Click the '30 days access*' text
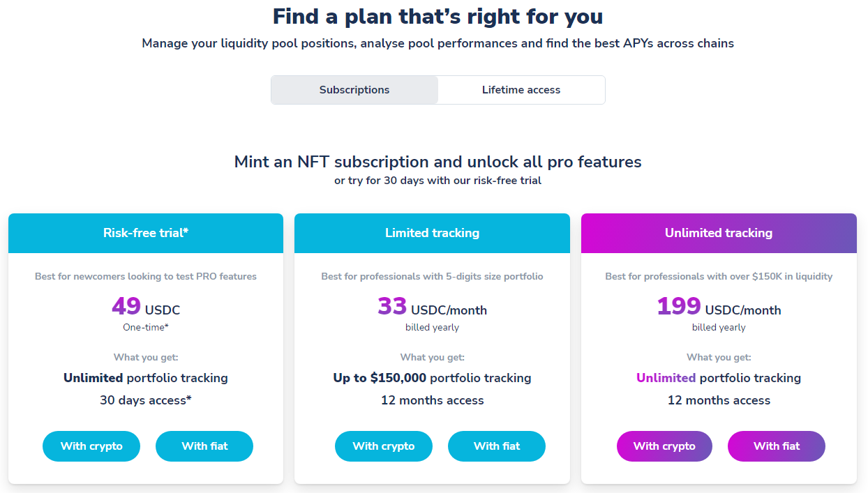868x493 pixels. (x=146, y=400)
